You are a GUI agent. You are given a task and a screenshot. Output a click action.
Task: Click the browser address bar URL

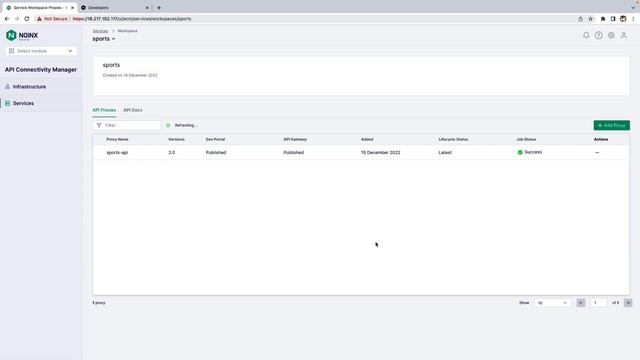point(132,19)
